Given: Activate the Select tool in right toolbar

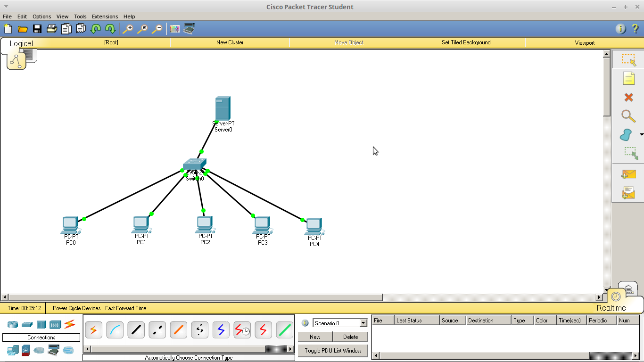Looking at the screenshot, I should click(x=628, y=60).
